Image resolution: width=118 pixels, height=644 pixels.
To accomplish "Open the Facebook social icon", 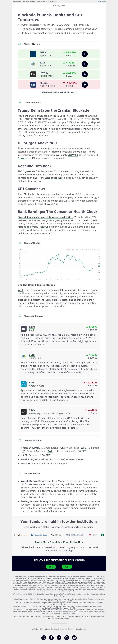I will click(x=51, y=638).
